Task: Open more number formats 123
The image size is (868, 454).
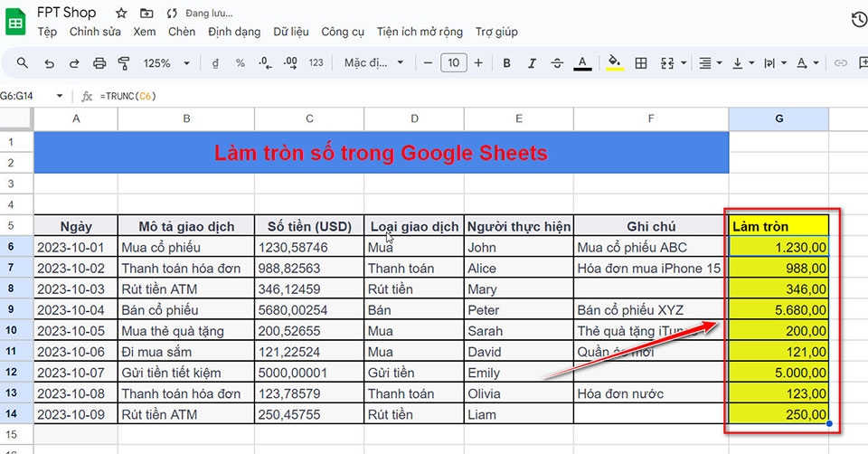Action: coord(316,63)
